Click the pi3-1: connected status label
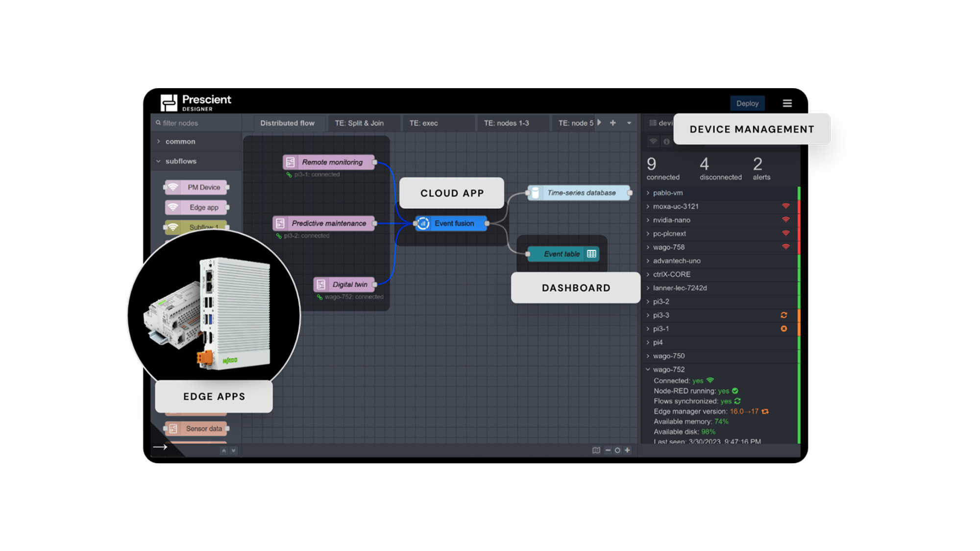 tap(317, 174)
